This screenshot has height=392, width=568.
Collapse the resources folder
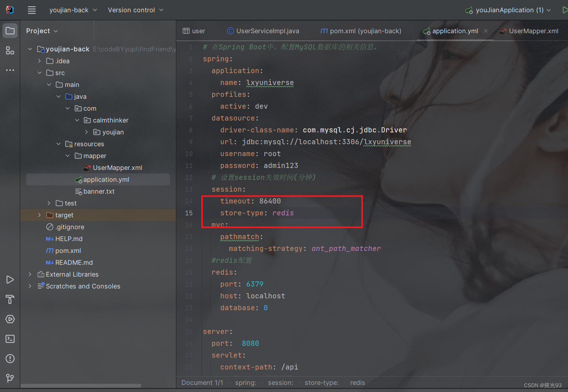click(58, 144)
